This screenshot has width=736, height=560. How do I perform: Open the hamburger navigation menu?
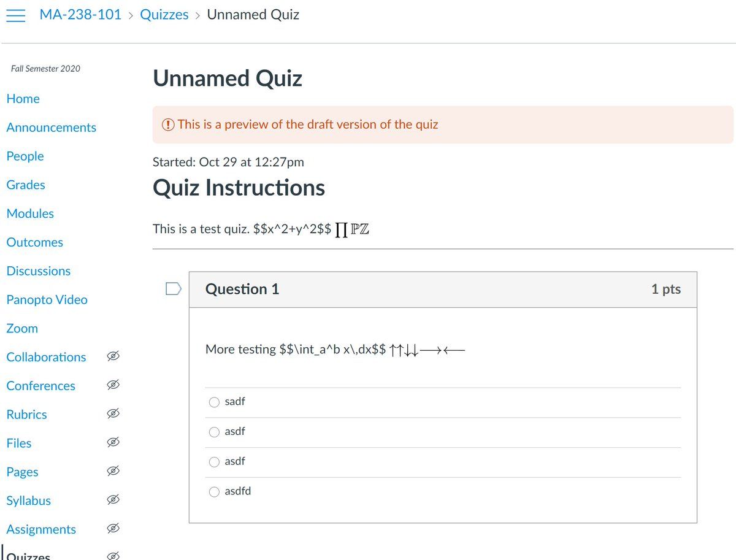point(15,15)
